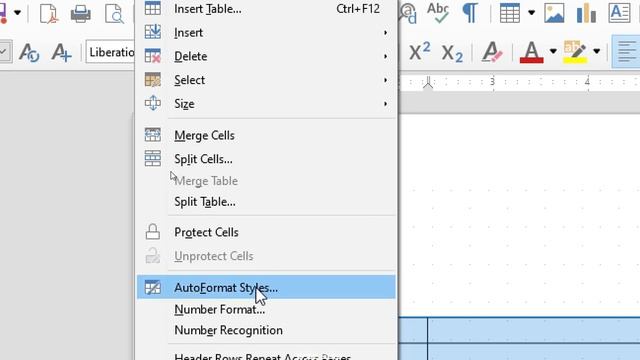Open the Size submenu
The image size is (640, 360).
(x=266, y=104)
